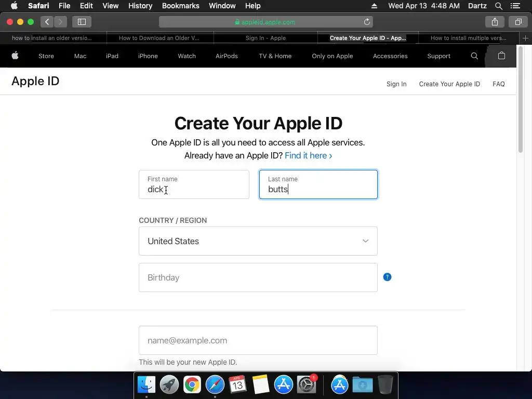Open the Help menu
Viewport: 532px width, 399px height.
[253, 6]
